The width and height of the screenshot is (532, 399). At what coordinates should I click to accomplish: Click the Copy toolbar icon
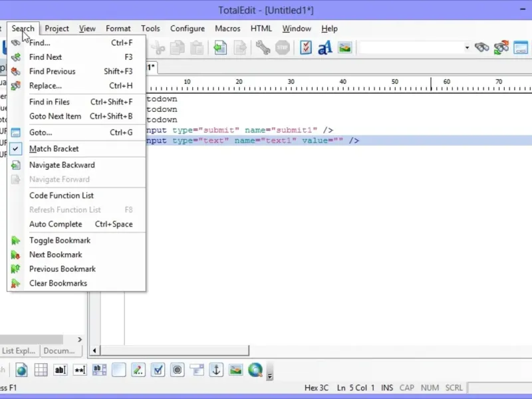tap(177, 47)
